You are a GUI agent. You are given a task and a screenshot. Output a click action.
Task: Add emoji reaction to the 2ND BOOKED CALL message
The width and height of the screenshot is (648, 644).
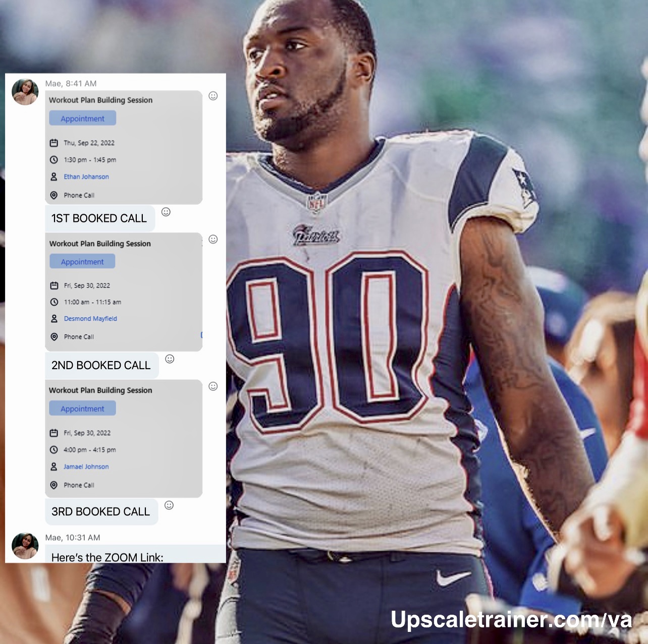[x=170, y=359]
